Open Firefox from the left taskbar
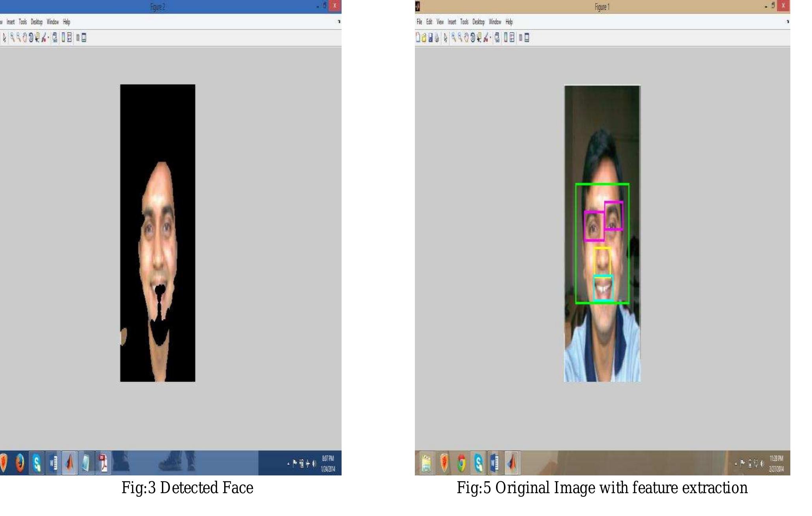This screenshot has height=516, width=812. pyautogui.click(x=20, y=463)
